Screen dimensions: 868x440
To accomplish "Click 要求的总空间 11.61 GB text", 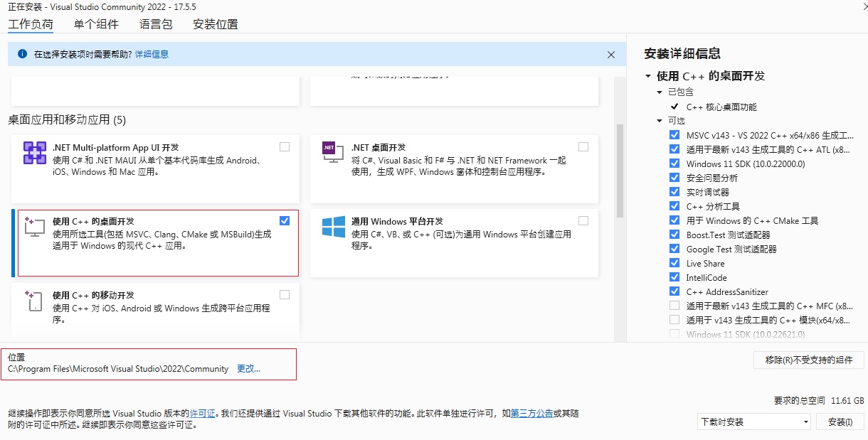I will click(819, 400).
